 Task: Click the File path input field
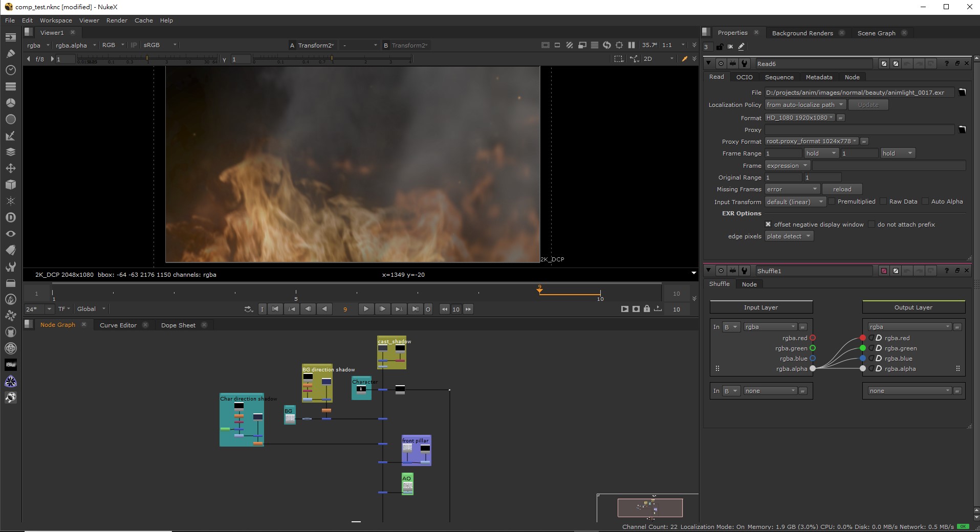859,93
